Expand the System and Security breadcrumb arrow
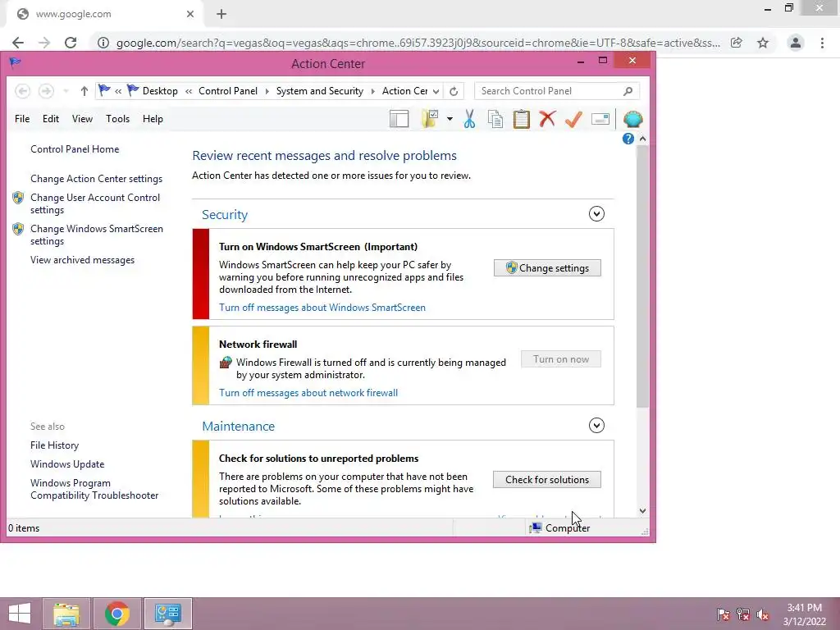The width and height of the screenshot is (840, 630). coord(373,91)
